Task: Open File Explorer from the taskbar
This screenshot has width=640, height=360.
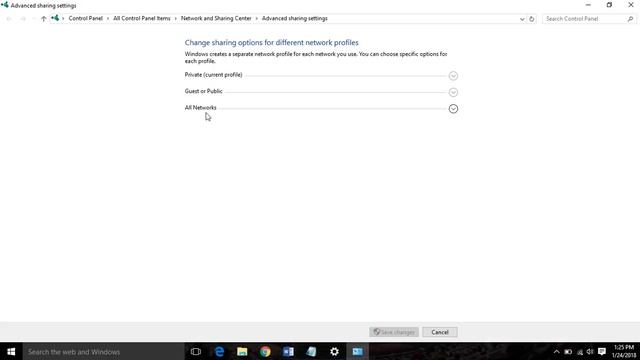Action: tap(242, 351)
